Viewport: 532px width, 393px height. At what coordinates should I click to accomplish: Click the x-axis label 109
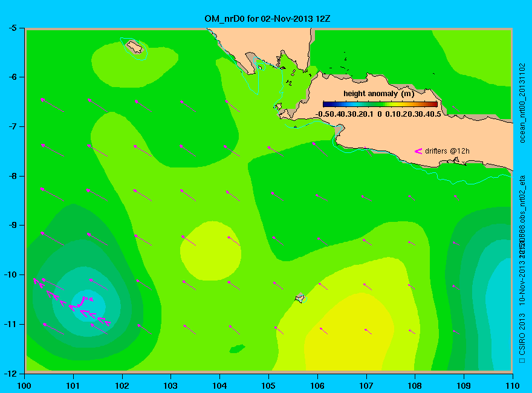[464, 386]
